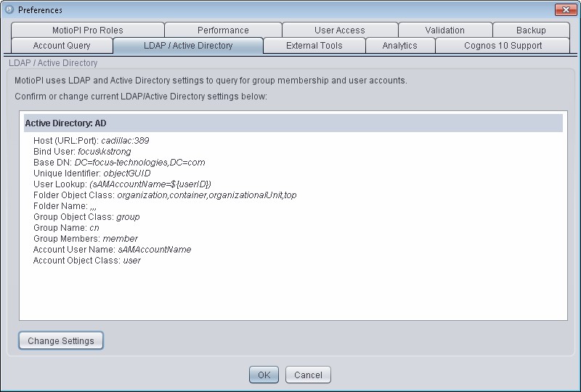
Task: Open the Backup tab
Action: pyautogui.click(x=531, y=30)
